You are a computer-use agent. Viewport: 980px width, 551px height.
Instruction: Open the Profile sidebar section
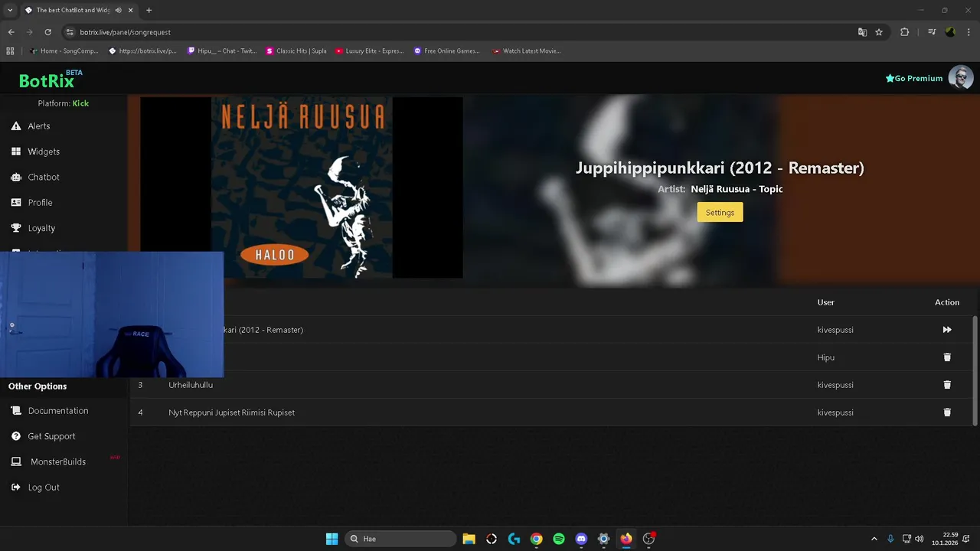(x=32, y=203)
